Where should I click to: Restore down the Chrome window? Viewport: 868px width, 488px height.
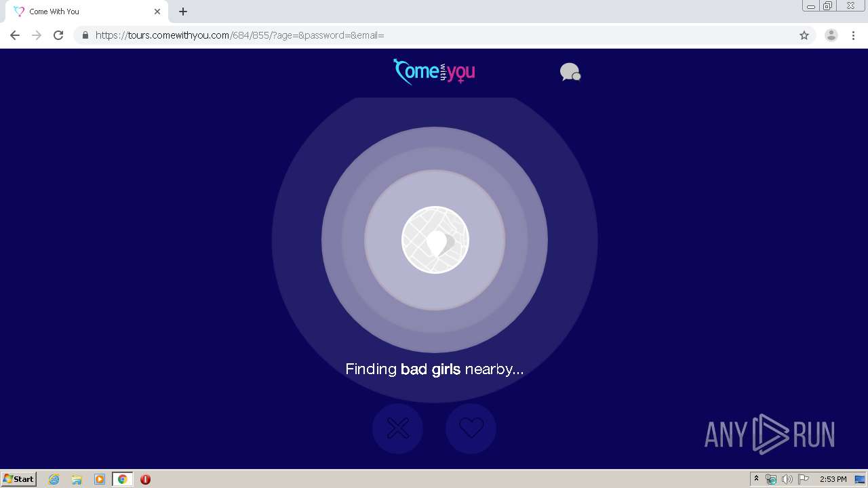click(828, 6)
